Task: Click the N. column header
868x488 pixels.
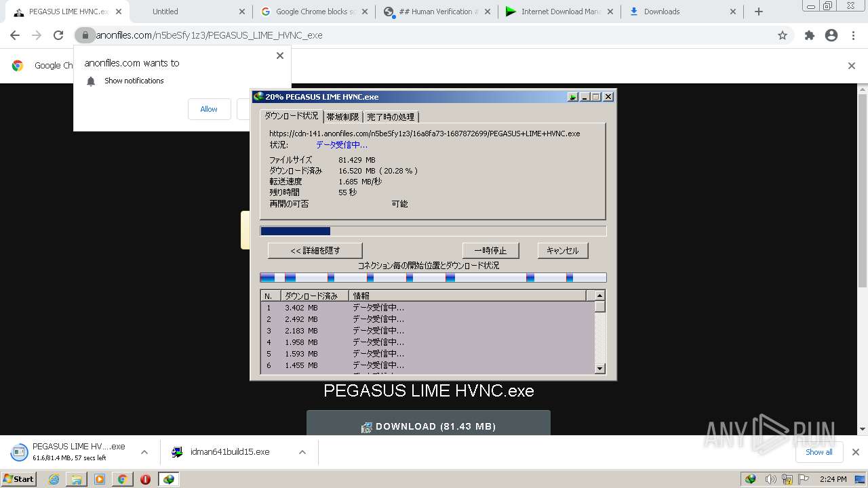Action: [x=271, y=296]
